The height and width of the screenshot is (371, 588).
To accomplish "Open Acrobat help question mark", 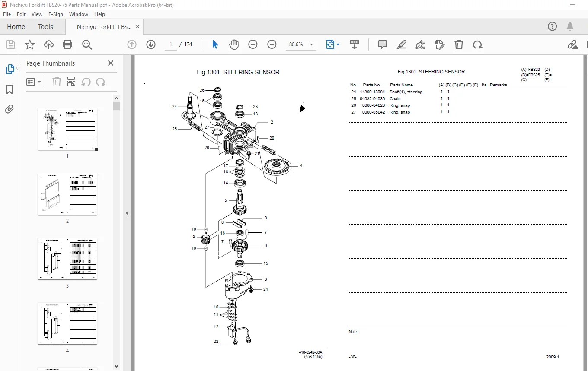I will [x=553, y=26].
